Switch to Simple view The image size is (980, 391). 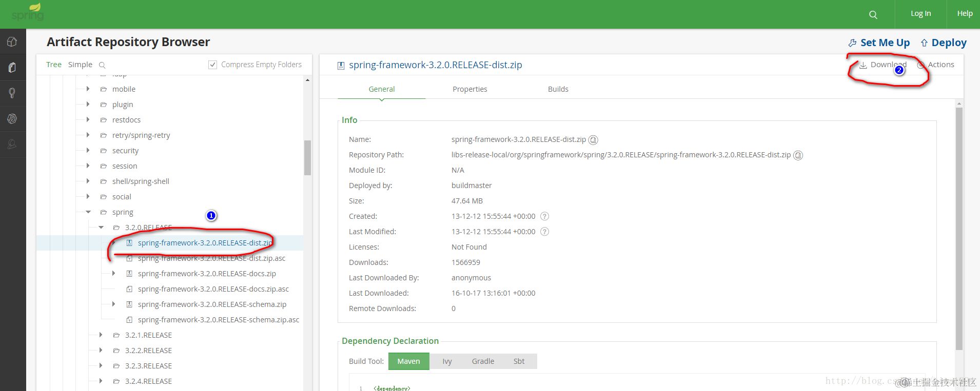click(x=81, y=65)
